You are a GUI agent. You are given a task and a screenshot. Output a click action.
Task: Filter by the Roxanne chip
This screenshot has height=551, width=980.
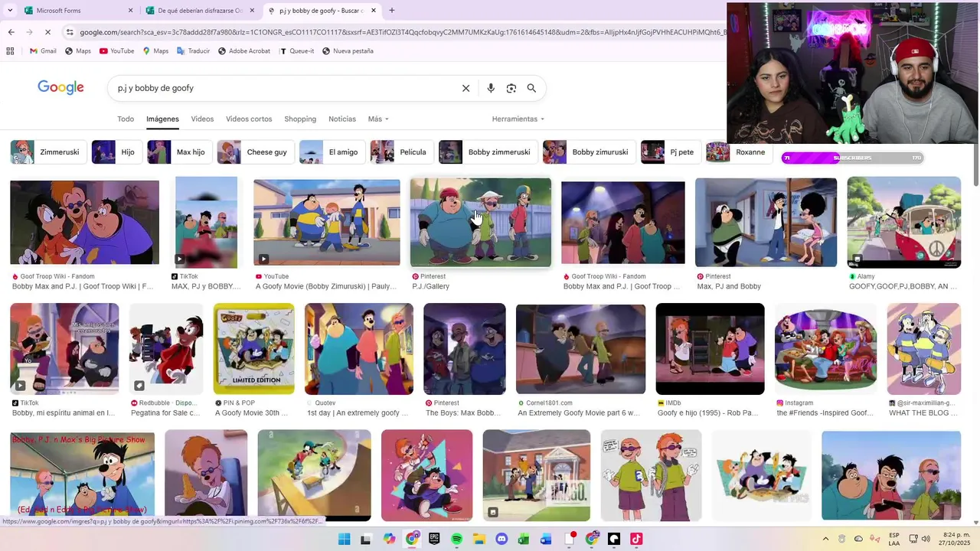click(739, 152)
